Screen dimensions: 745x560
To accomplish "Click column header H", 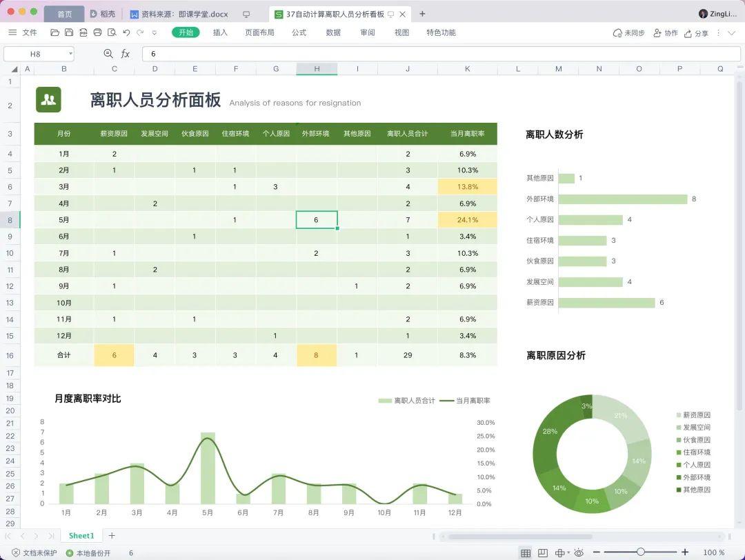I will (x=317, y=69).
